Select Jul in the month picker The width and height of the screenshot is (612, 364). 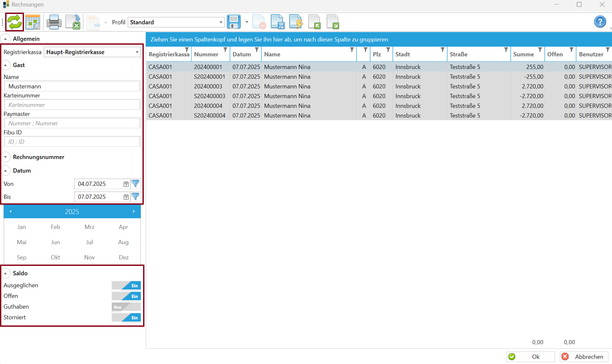89,242
